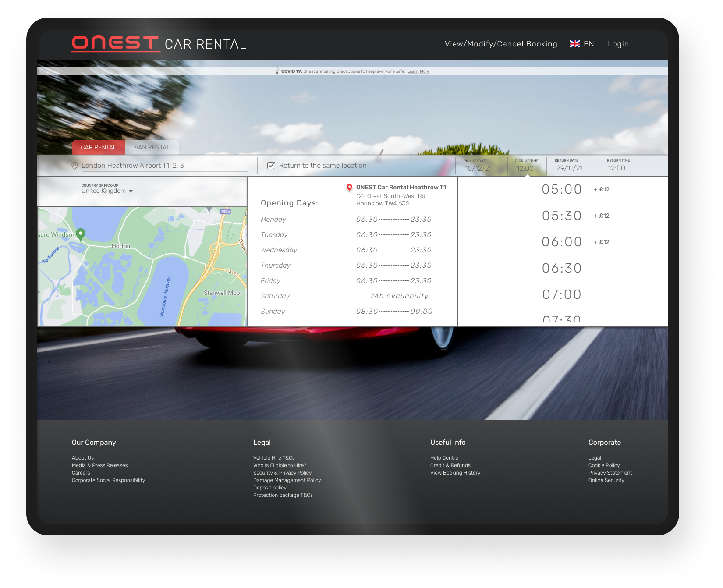The height and width of the screenshot is (588, 723).
Task: Select the EN language option
Action: click(x=588, y=44)
